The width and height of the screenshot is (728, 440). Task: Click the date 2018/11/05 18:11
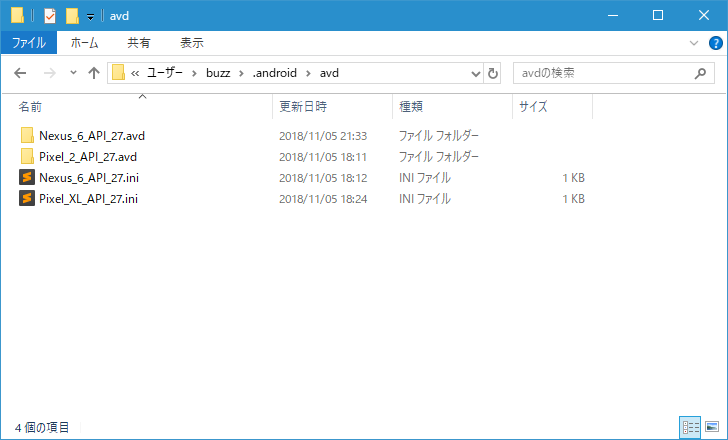(323, 157)
